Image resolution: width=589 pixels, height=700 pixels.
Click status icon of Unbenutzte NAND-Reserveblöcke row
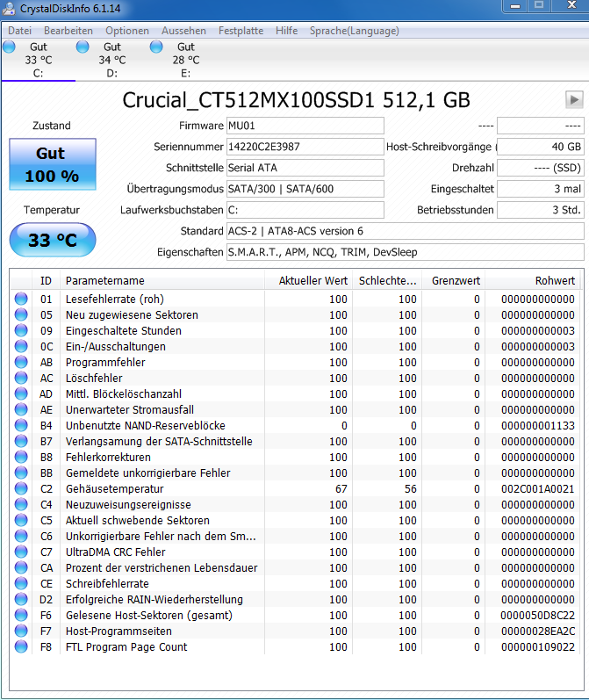[x=21, y=425]
